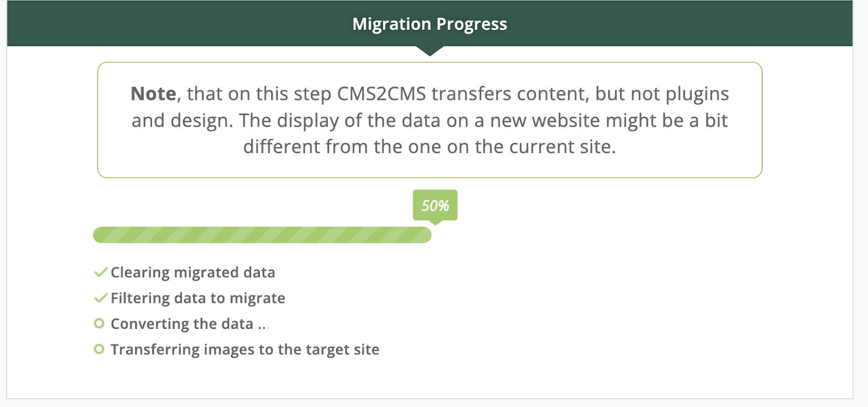Click the Clearing migrated data step label

click(193, 272)
